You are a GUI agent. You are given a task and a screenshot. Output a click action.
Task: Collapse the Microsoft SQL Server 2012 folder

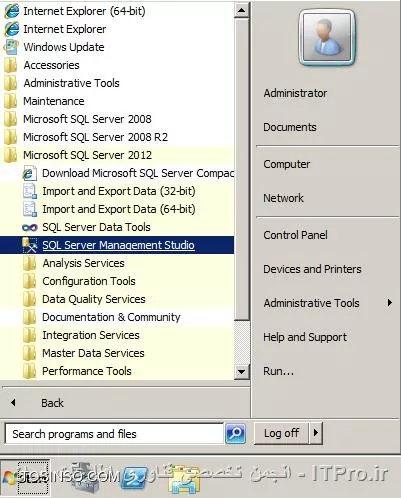pyautogui.click(x=117, y=155)
